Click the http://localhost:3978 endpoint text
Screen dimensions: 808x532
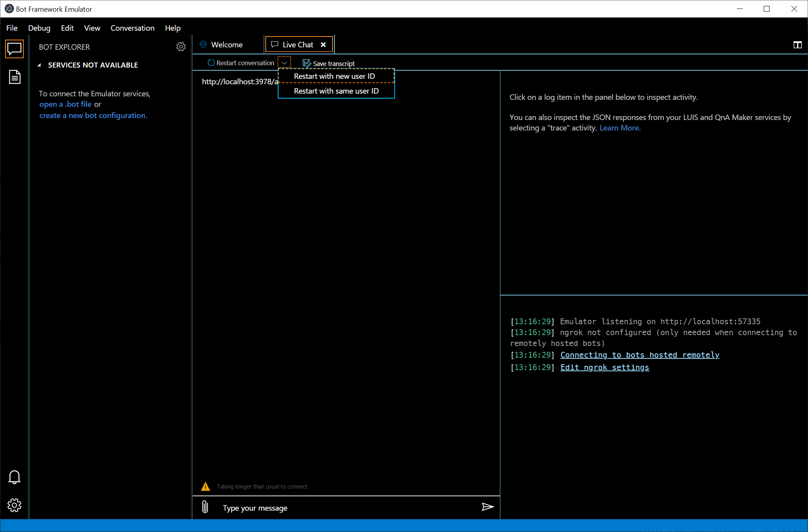tap(240, 82)
